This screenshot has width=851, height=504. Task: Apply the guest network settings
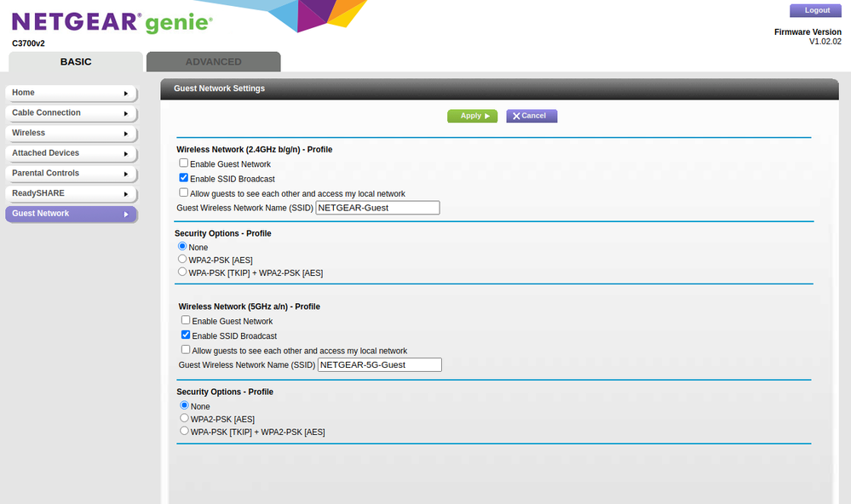click(x=472, y=116)
